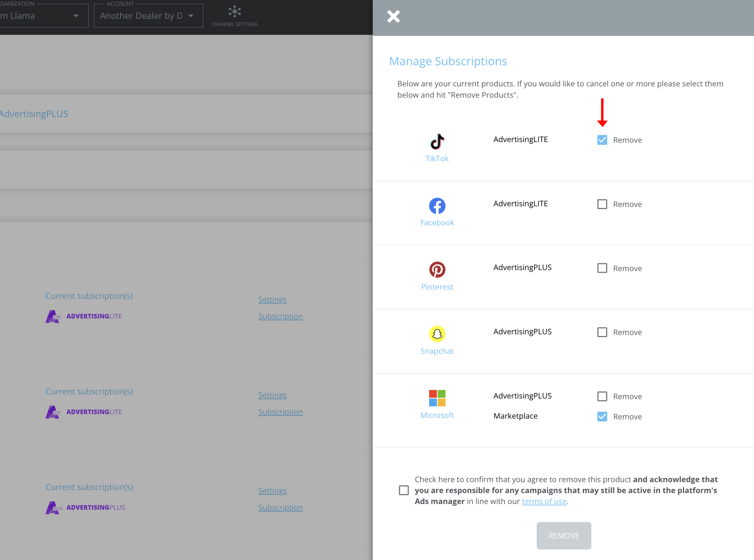Open the terms of use link
754x560 pixels.
544,501
